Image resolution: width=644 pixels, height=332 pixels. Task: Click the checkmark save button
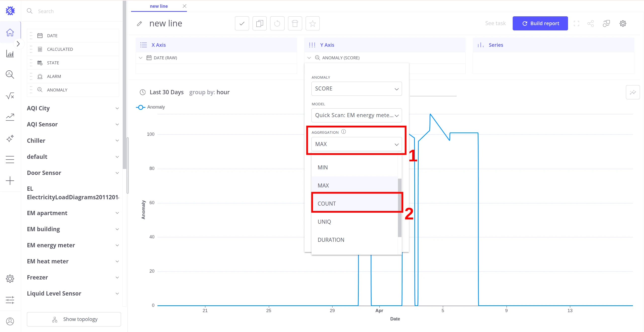pyautogui.click(x=242, y=23)
